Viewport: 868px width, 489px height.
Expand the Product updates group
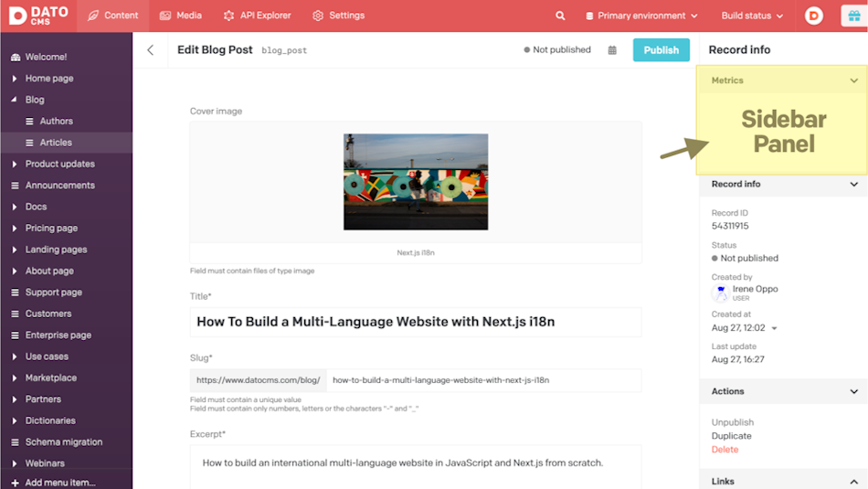pos(15,164)
